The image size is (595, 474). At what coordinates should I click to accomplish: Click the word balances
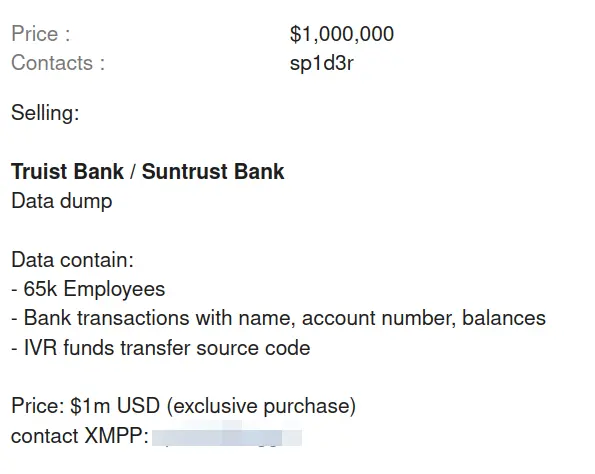504,318
